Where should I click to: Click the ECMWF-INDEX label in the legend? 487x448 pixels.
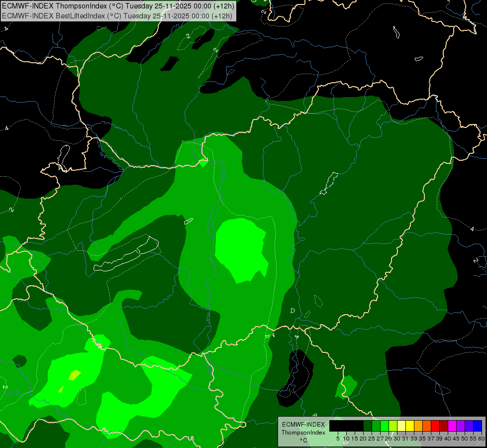(303, 425)
